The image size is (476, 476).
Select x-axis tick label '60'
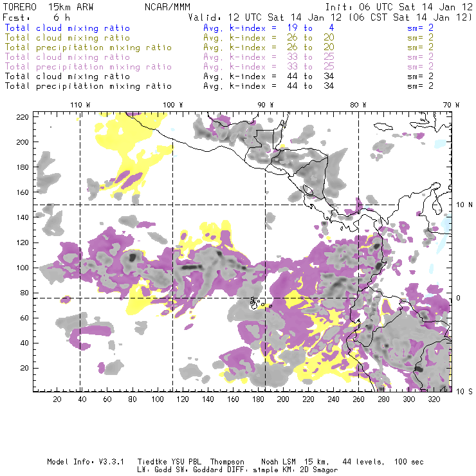pos(107,399)
